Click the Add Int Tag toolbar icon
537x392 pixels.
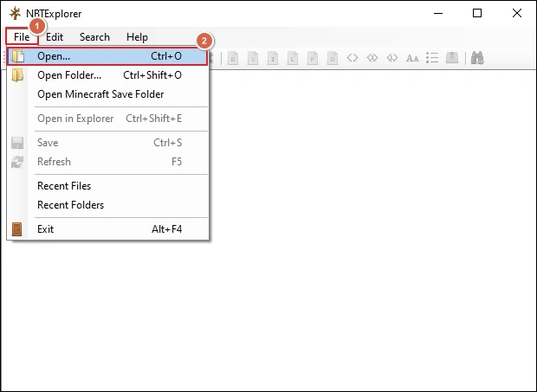tap(273, 58)
